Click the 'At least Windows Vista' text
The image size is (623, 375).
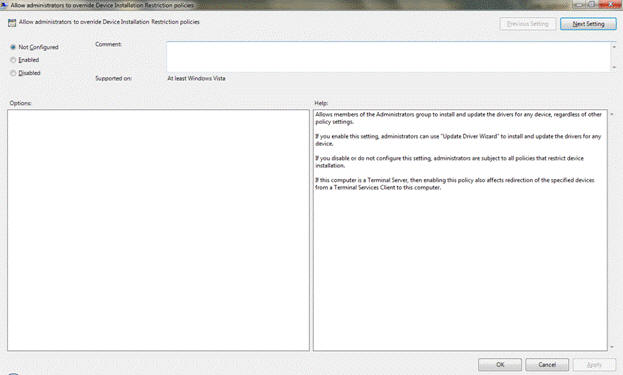(x=196, y=78)
